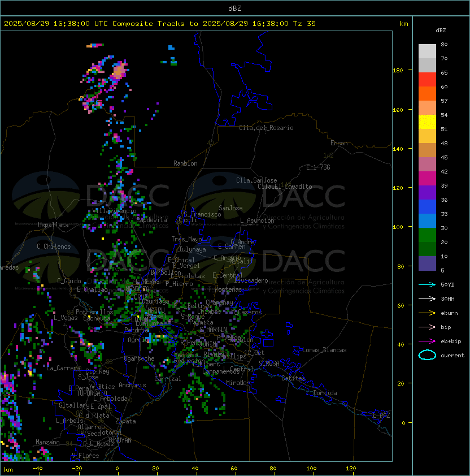Pick the purple 39 dBZ color swatch
Screen dimensions: 470x476
(x=427, y=192)
